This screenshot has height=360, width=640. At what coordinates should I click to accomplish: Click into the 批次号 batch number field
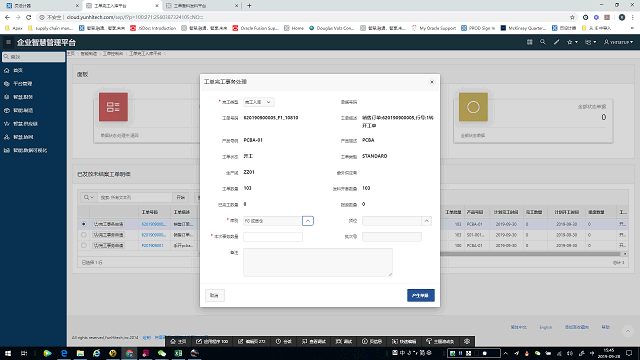point(391,237)
